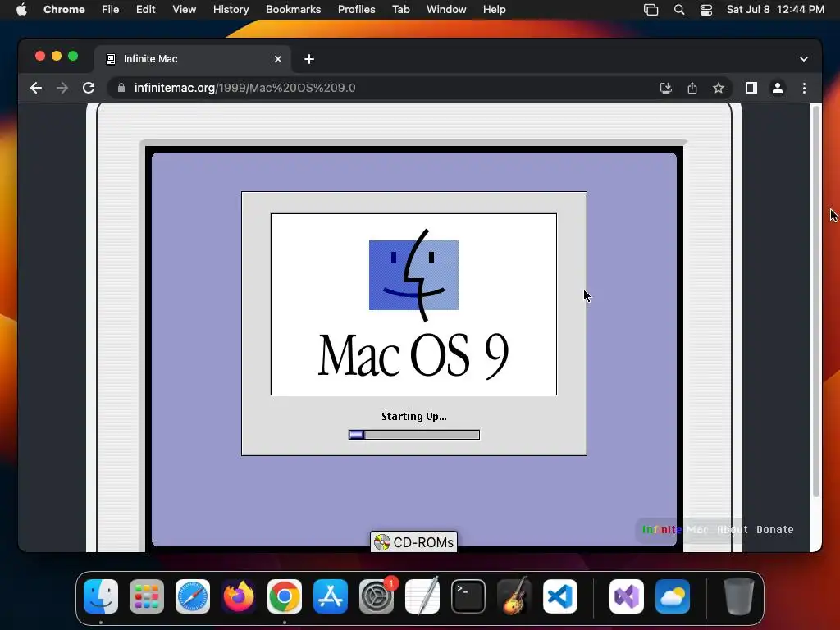Open Control Center in menu bar
The image size is (840, 630).
[706, 10]
